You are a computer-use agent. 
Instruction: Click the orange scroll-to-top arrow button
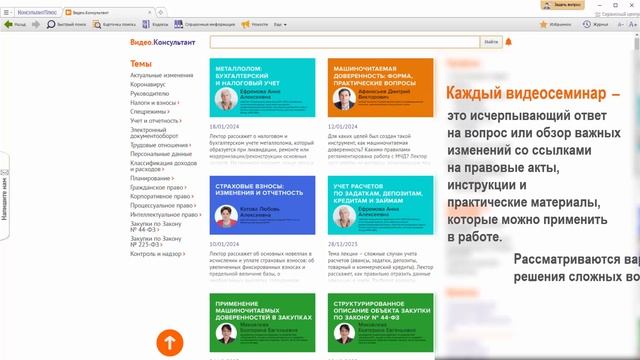pyautogui.click(x=170, y=343)
